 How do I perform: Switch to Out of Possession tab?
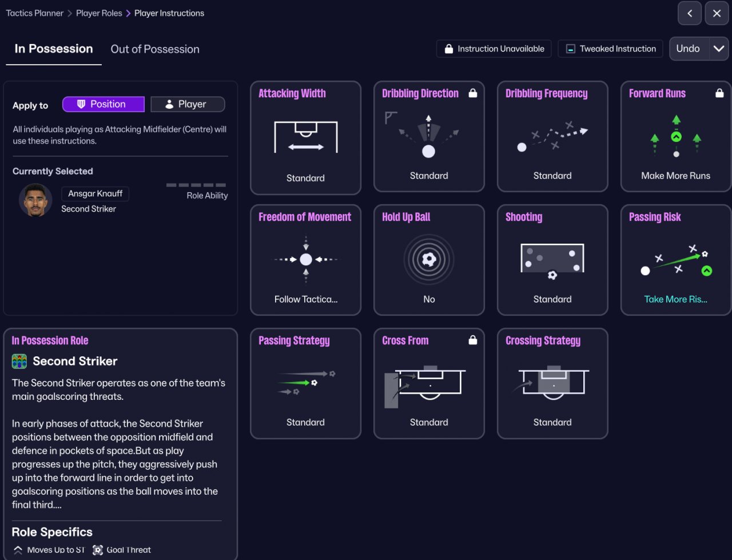155,49
